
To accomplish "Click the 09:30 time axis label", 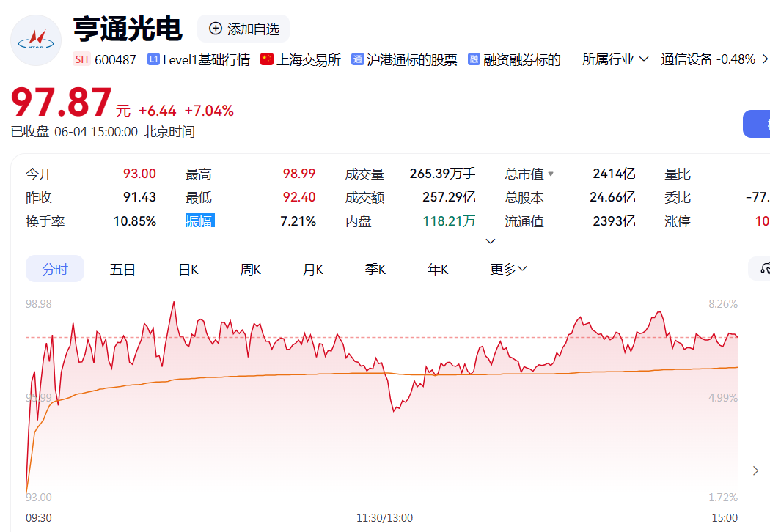I will (x=39, y=518).
